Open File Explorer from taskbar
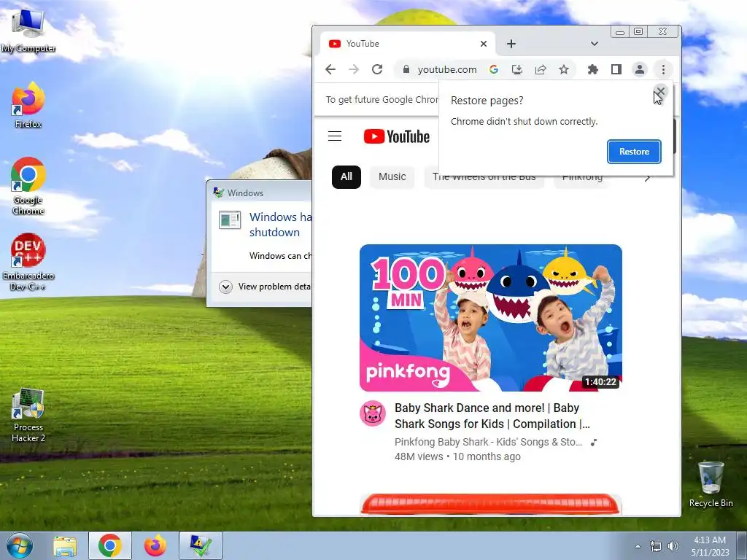747x560 pixels. pyautogui.click(x=65, y=545)
